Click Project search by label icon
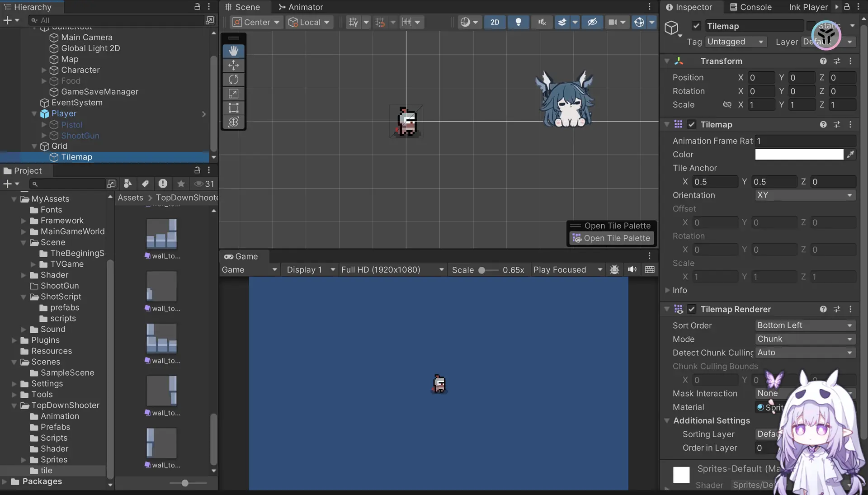The width and height of the screenshot is (868, 495). (x=145, y=184)
